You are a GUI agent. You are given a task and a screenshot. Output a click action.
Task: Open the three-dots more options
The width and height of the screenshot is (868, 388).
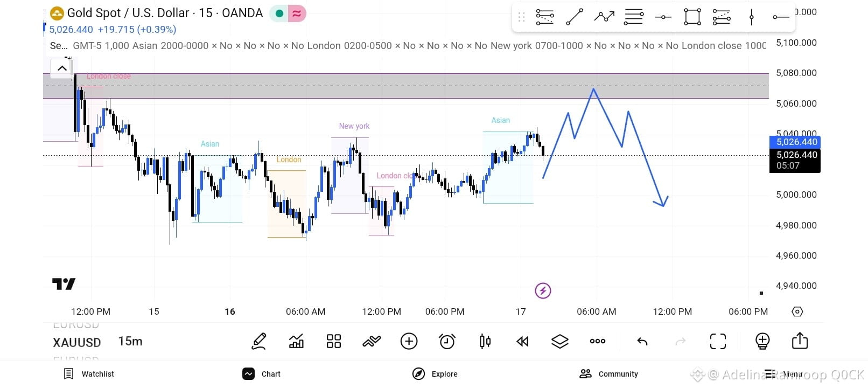point(598,341)
